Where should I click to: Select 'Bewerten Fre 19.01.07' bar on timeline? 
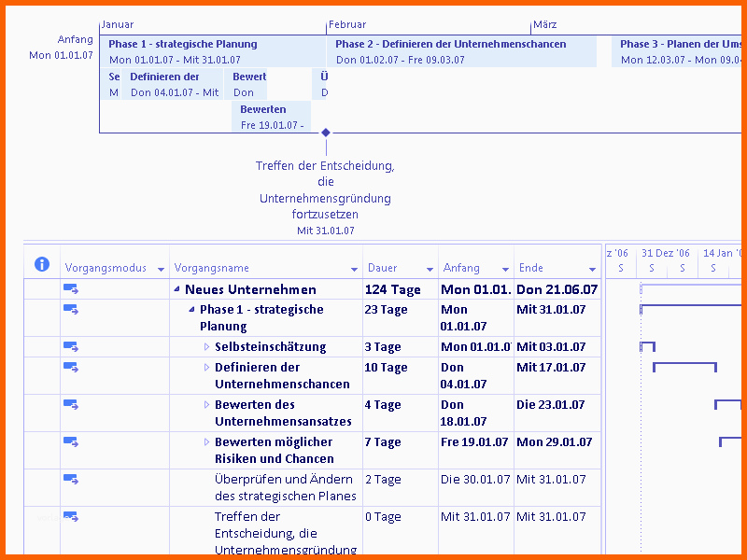click(271, 117)
